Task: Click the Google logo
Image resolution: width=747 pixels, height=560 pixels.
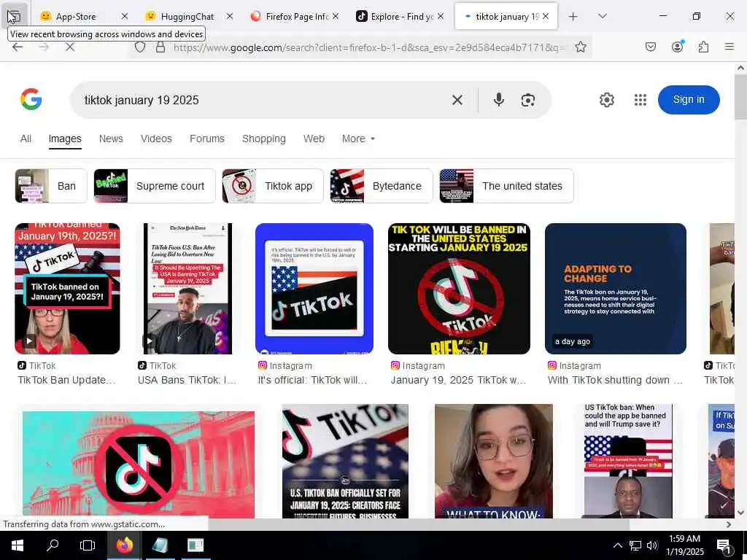Action: click(x=31, y=99)
